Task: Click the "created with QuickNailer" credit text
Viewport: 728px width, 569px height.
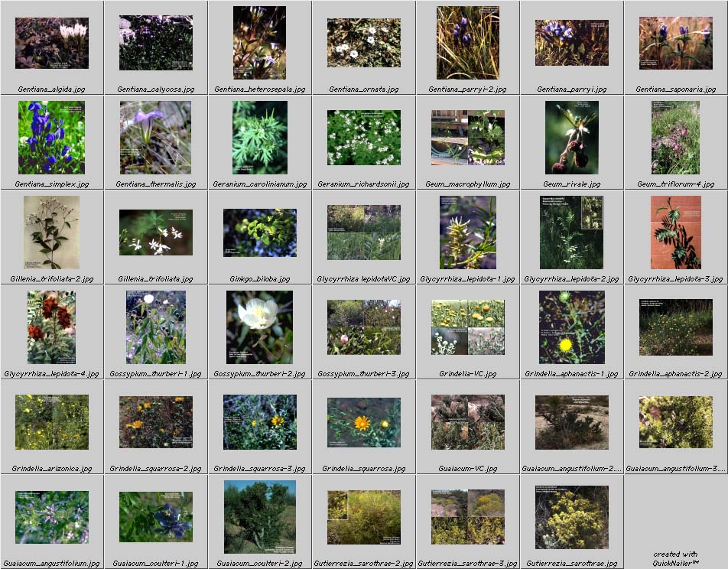Action: (676, 558)
